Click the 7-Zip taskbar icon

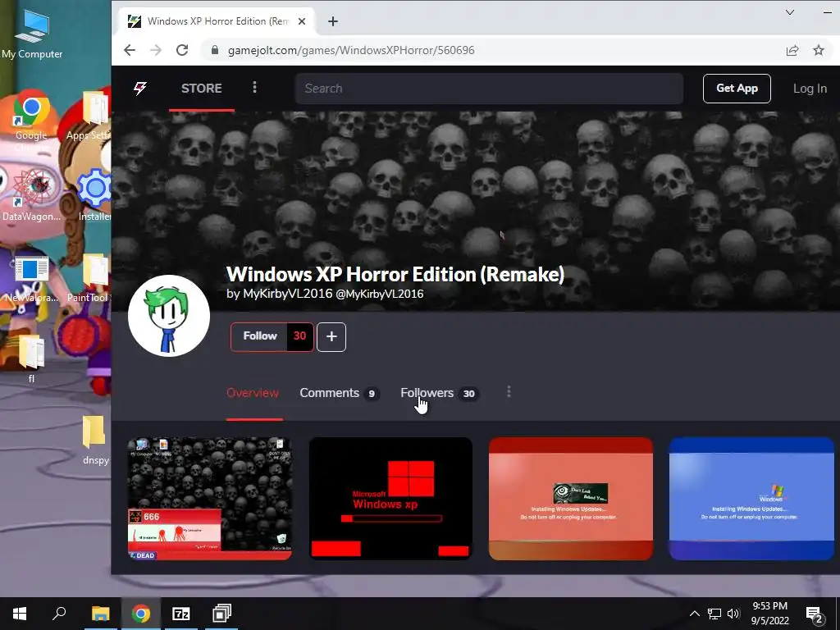181,614
